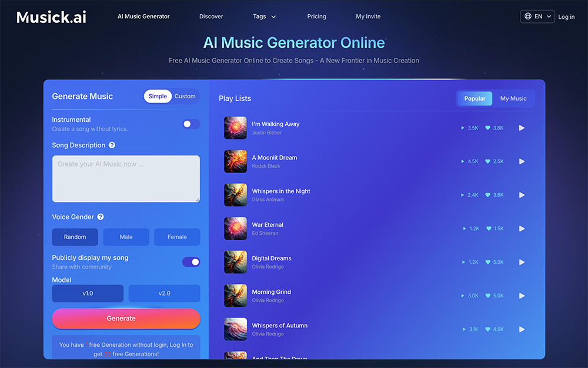
Task: Click play count icon for War Eternal
Action: coord(465,228)
